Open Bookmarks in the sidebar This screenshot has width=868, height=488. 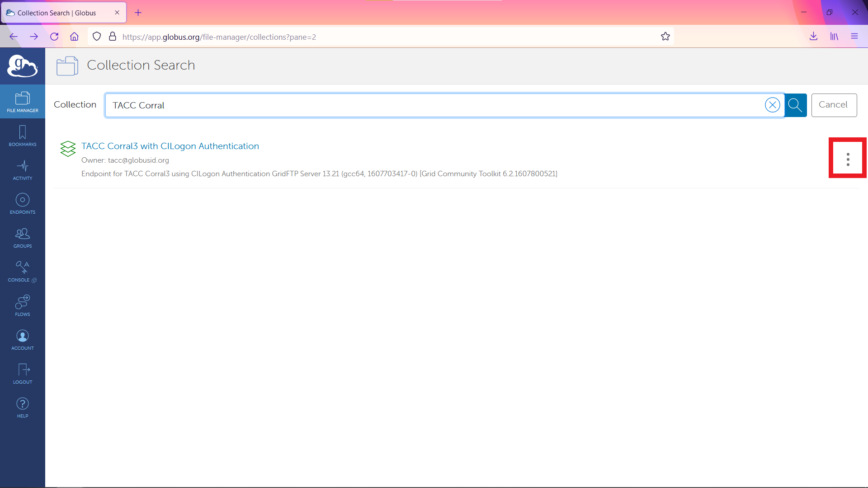[x=23, y=136]
